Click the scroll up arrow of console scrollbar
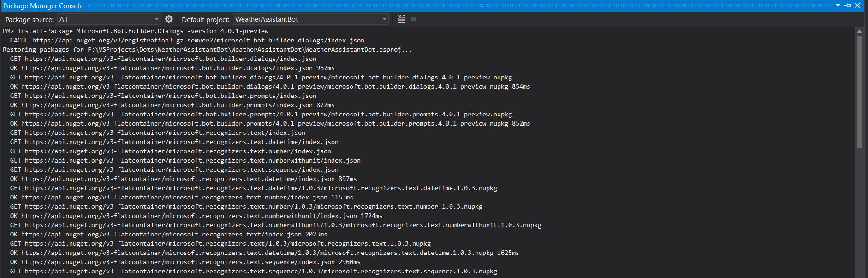This screenshot has width=868, height=278. click(x=859, y=31)
